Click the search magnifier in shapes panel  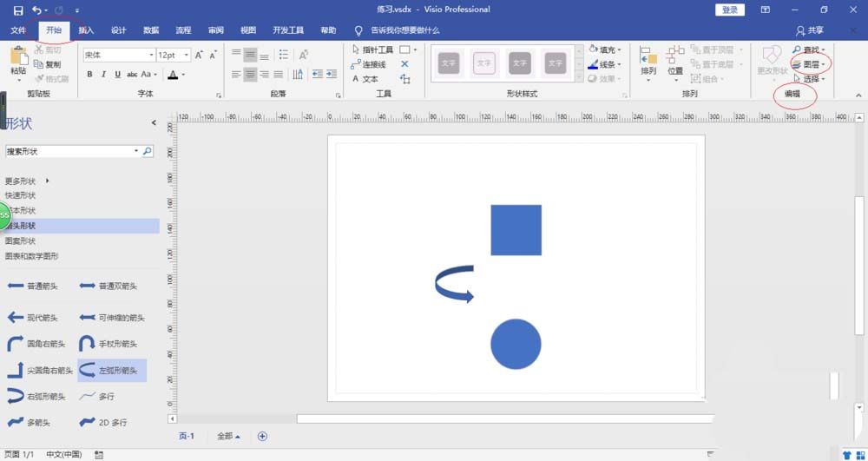(x=148, y=150)
